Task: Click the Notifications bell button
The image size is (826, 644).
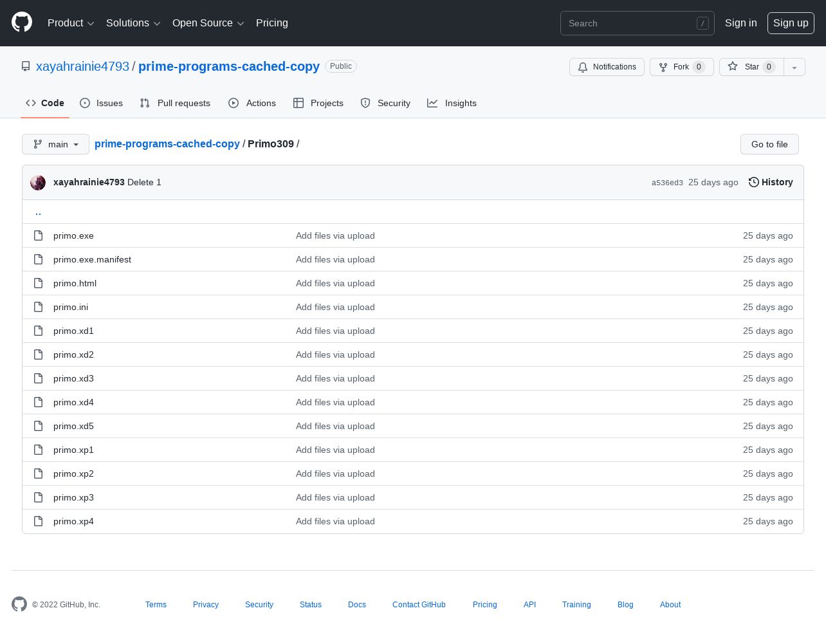Action: point(607,67)
